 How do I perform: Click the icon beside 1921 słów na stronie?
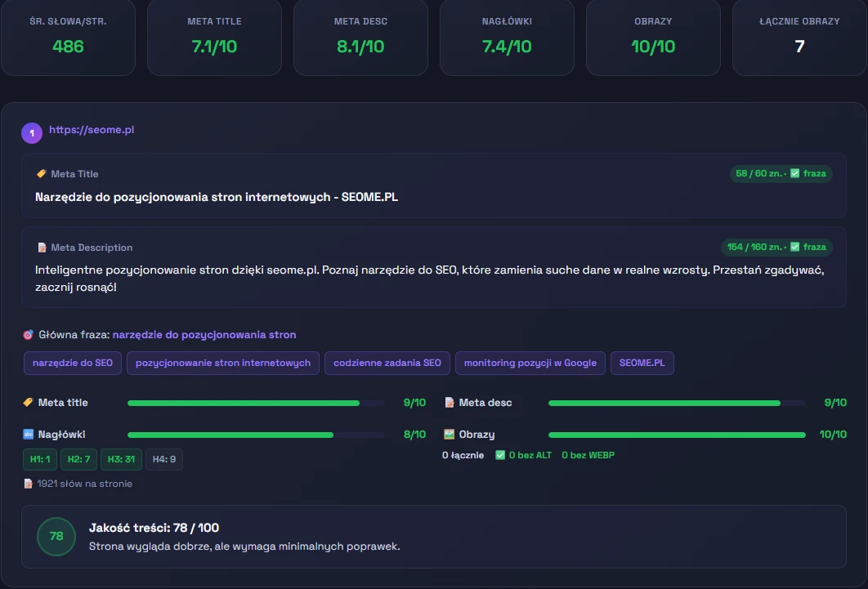tap(28, 484)
